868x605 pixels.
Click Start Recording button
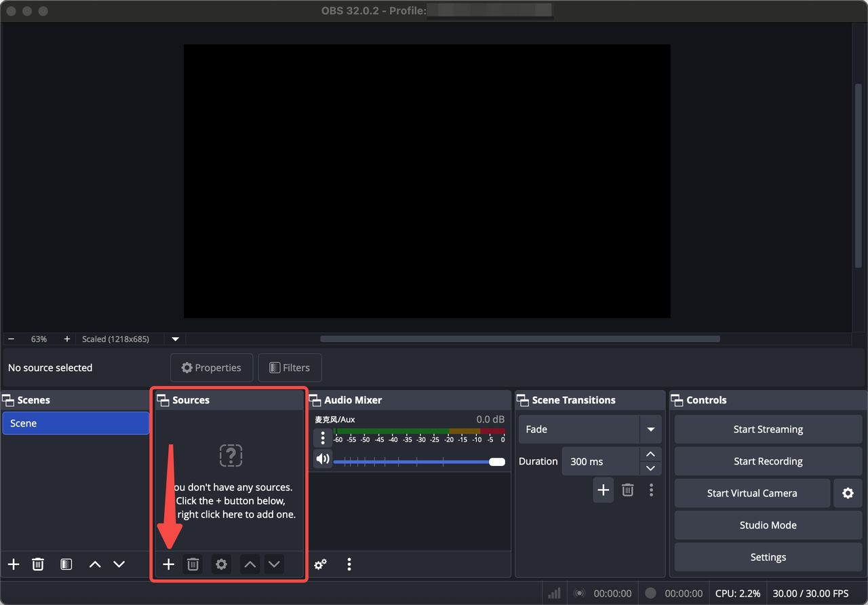point(768,461)
